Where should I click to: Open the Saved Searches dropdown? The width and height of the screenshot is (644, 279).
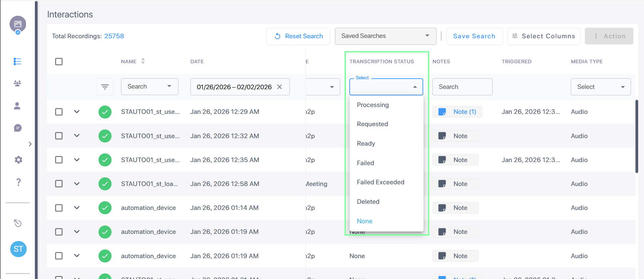(x=385, y=36)
